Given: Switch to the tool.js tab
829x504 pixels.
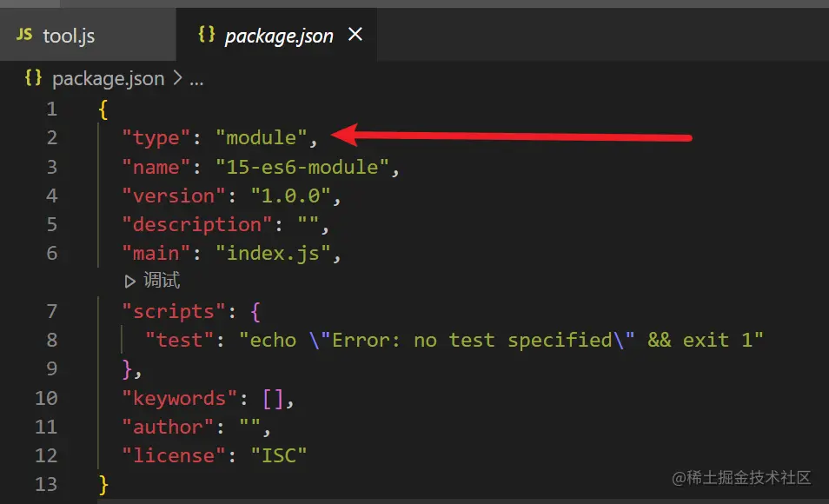Looking at the screenshot, I should coord(68,36).
